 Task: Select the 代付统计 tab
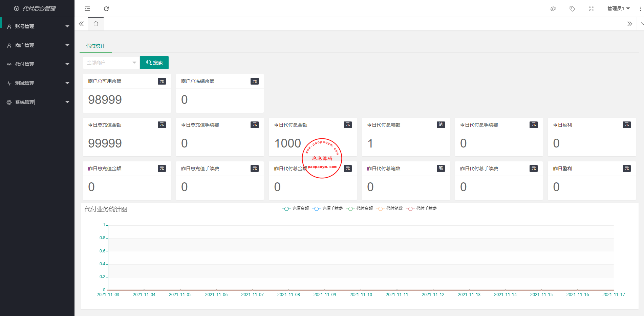tap(95, 46)
